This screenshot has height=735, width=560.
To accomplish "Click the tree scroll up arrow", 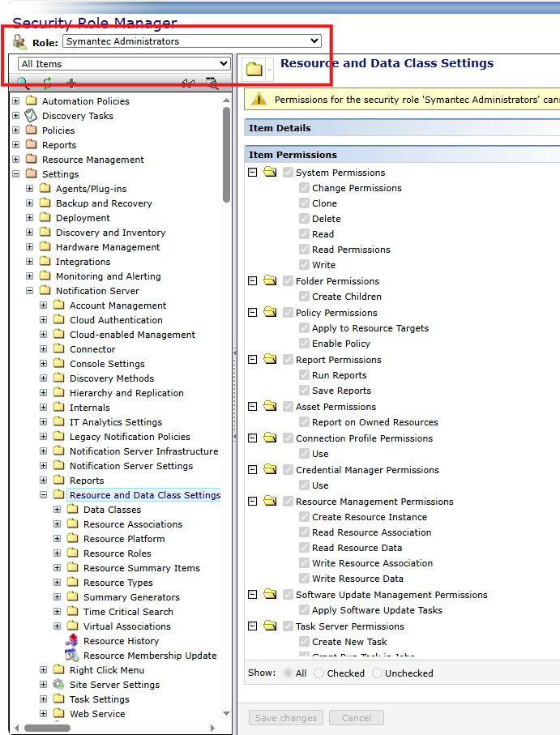I will point(226,100).
